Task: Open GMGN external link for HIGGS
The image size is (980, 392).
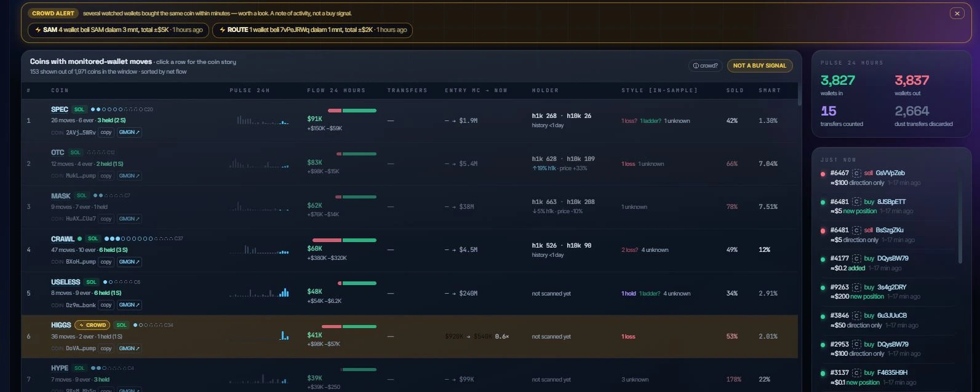Action: click(x=129, y=348)
